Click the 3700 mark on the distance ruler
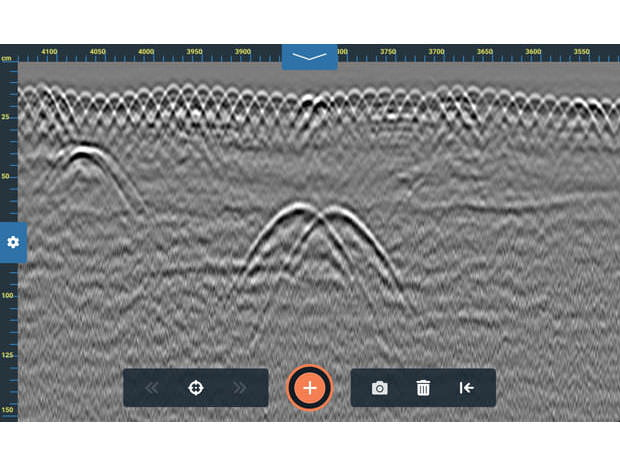The height and width of the screenshot is (466, 620). (x=436, y=51)
